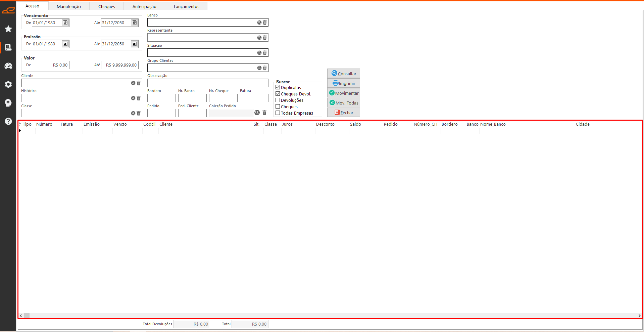Image resolution: width=644 pixels, height=332 pixels.
Task: Enable the Devoluções checkbox
Action: 278,100
